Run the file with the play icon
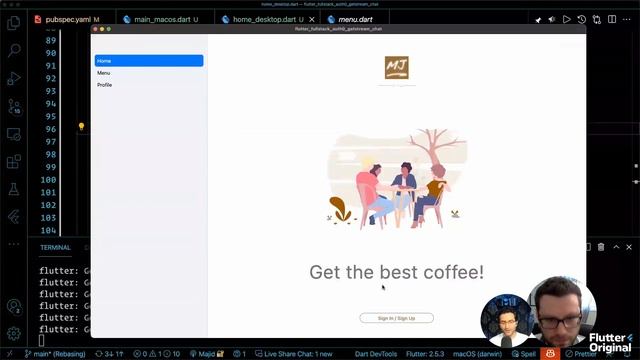Viewport: 640px width, 360px height. 567,19
